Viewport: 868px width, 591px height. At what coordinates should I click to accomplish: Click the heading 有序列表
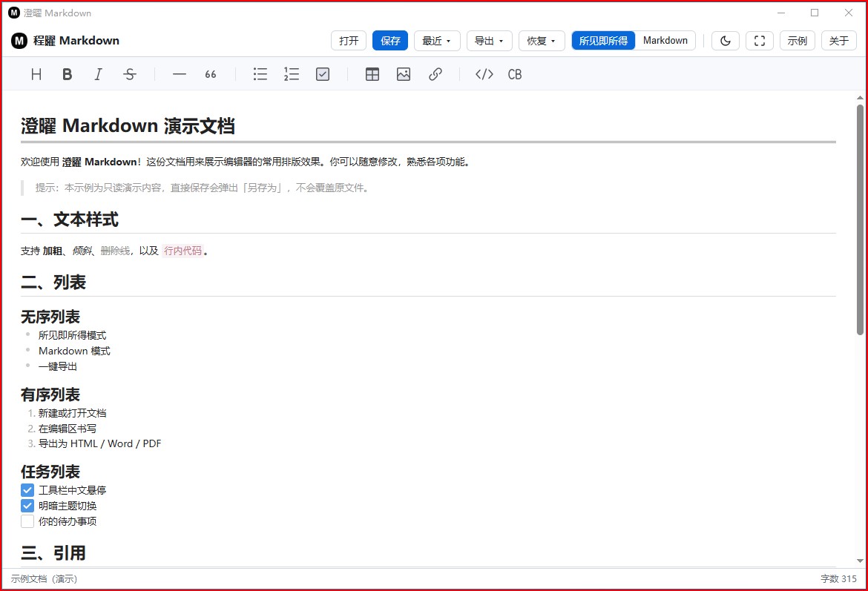tap(50, 394)
